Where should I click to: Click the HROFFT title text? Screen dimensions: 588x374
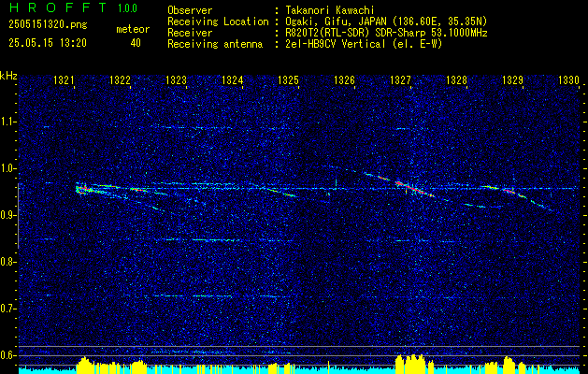point(58,7)
